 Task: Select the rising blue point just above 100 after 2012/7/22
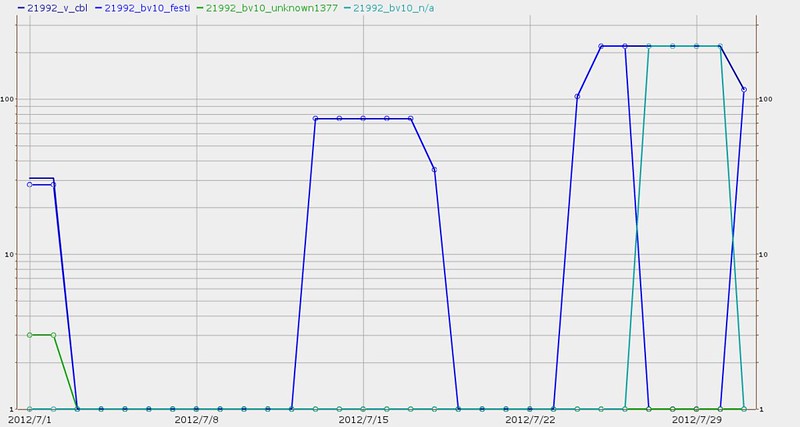[x=577, y=96]
